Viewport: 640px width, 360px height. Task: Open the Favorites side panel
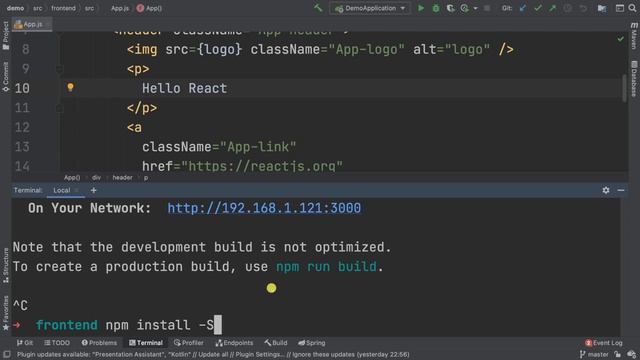pos(6,313)
